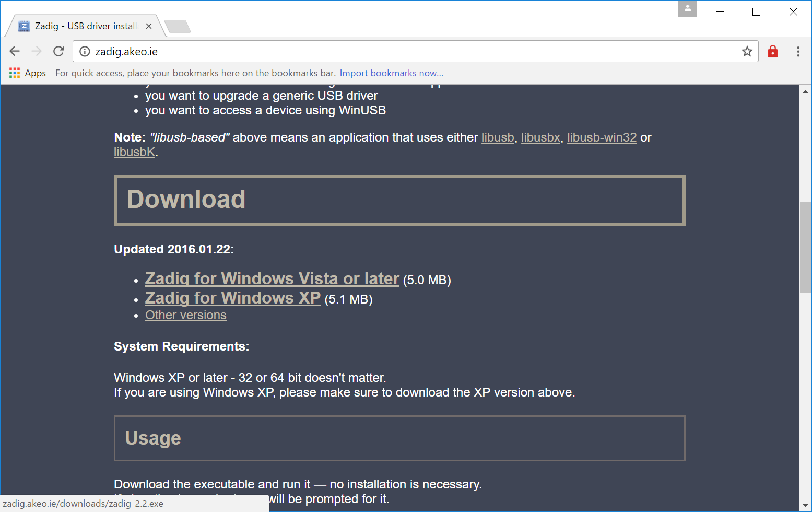Open the libusb link
This screenshot has width=812, height=512.
click(x=498, y=137)
